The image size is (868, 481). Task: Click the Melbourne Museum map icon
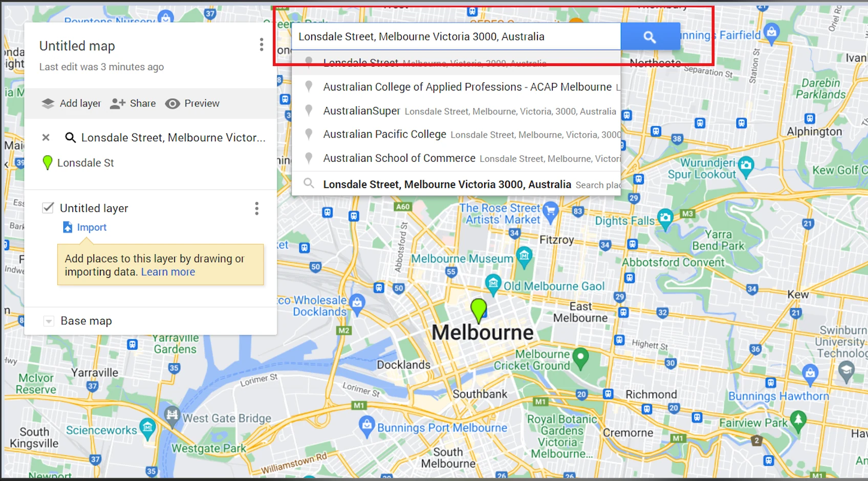(524, 257)
